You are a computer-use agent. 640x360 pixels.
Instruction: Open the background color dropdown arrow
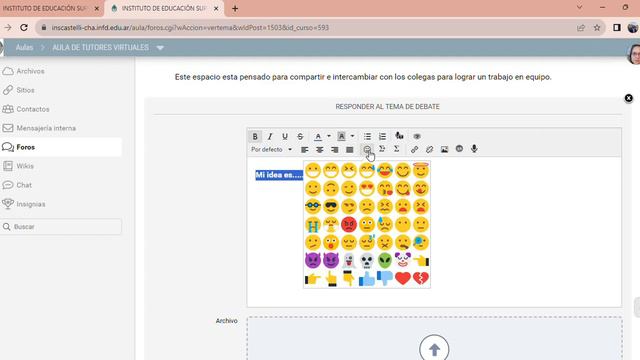click(352, 136)
